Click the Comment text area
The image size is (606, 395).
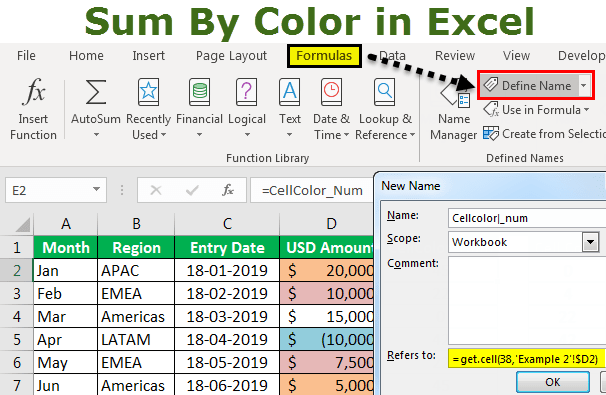527,300
